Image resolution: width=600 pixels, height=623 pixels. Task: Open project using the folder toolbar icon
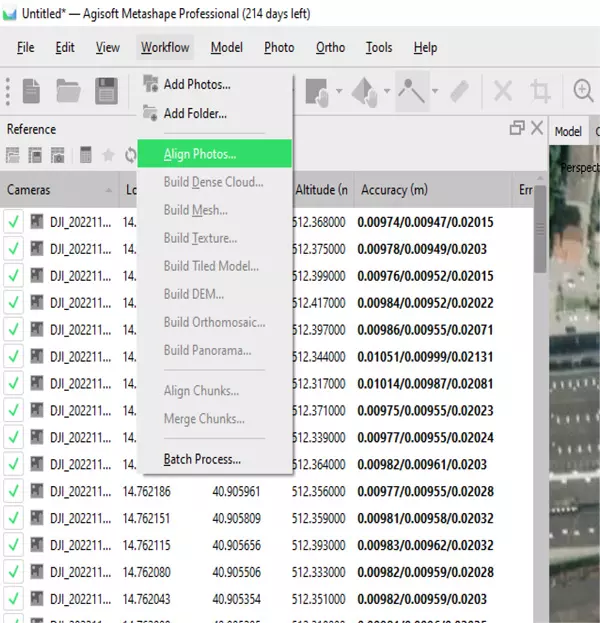coord(68,91)
